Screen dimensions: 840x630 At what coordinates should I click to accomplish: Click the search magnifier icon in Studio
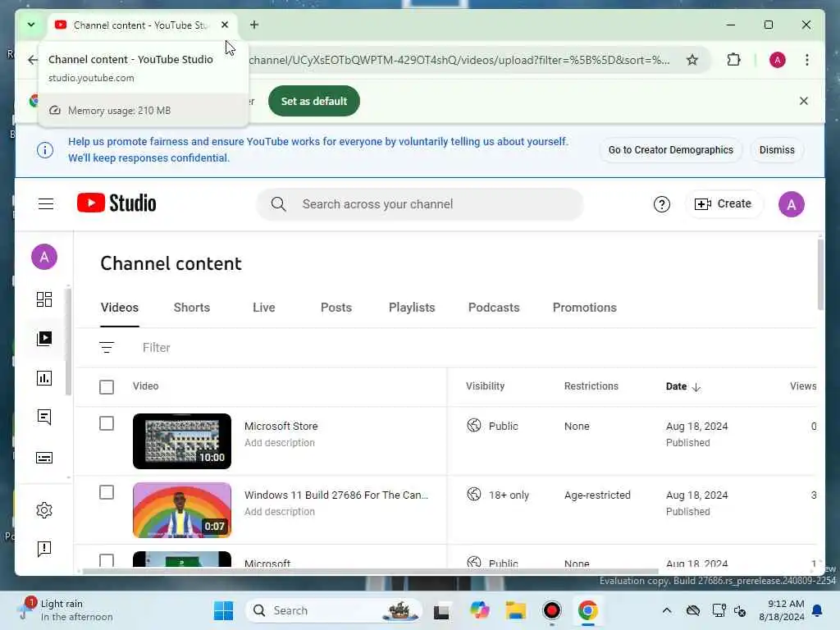[279, 204]
